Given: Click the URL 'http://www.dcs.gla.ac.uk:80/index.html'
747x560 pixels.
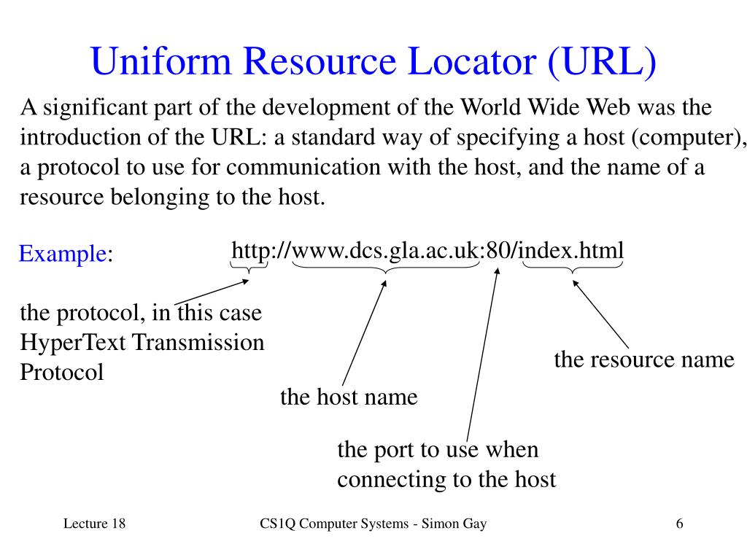Looking at the screenshot, I should click(427, 251).
